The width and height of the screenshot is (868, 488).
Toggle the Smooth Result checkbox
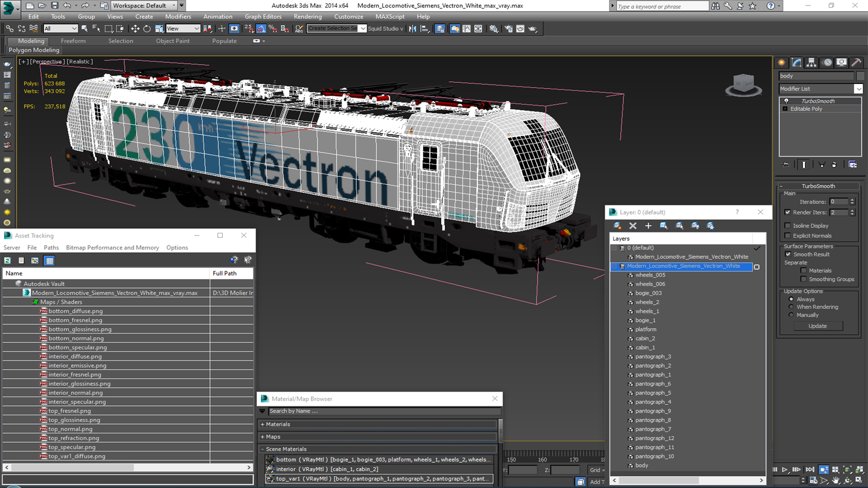[788, 254]
